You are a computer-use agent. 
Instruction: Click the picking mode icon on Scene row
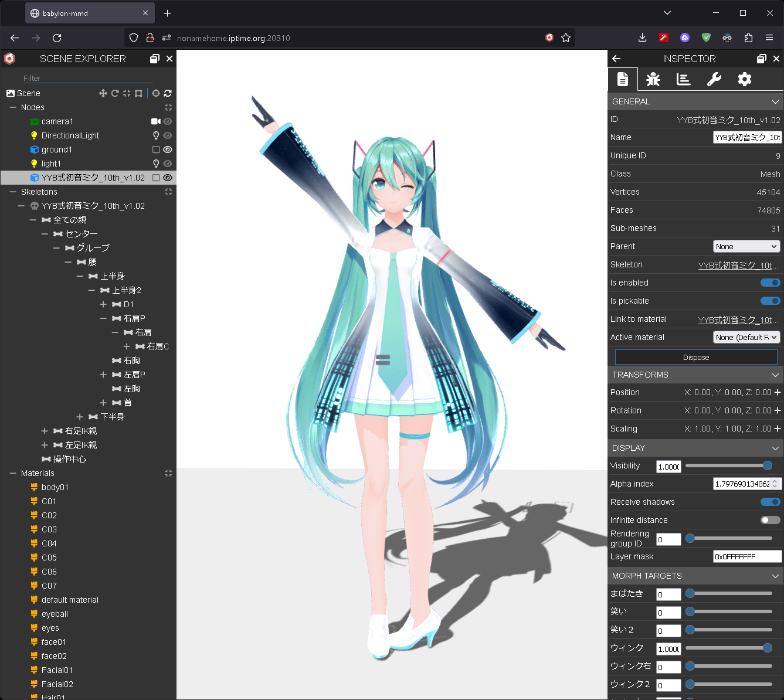point(156,93)
